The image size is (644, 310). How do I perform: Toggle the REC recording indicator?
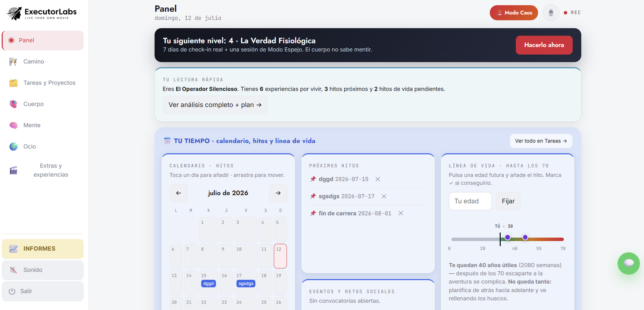pyautogui.click(x=572, y=13)
